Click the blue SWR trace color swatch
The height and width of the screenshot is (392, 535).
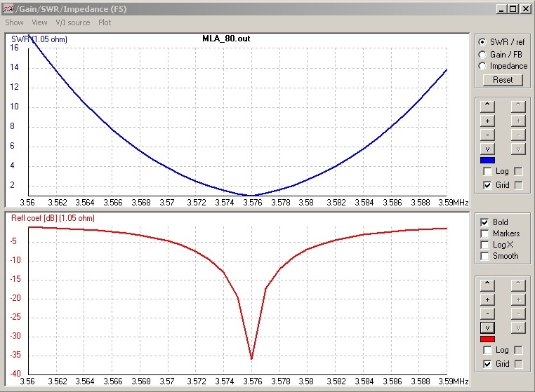[488, 161]
